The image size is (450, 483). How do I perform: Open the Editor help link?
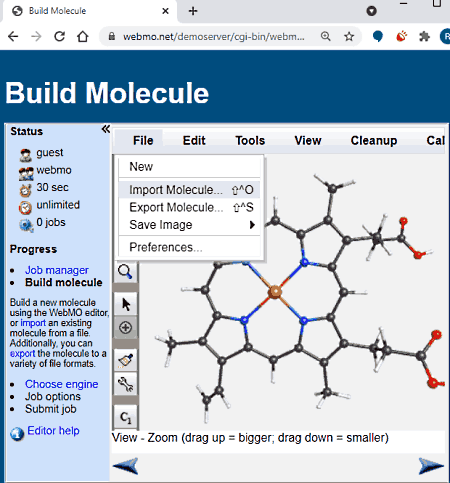53,431
